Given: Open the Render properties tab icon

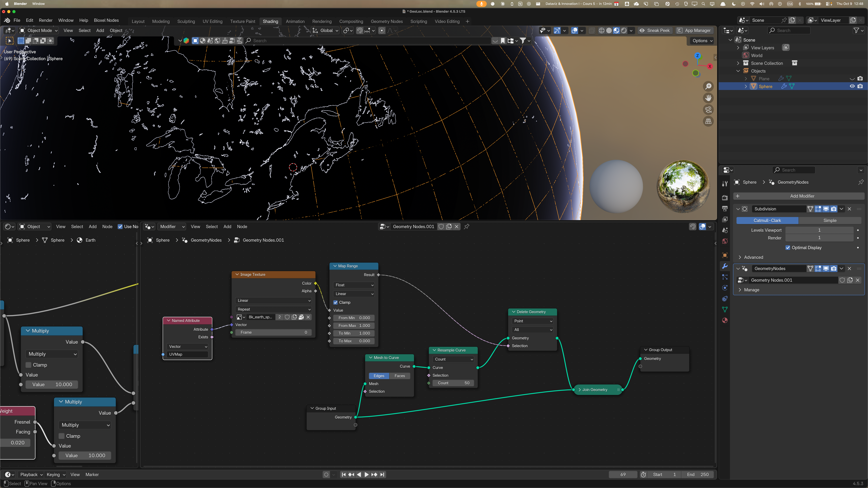Looking at the screenshot, I should (725, 198).
